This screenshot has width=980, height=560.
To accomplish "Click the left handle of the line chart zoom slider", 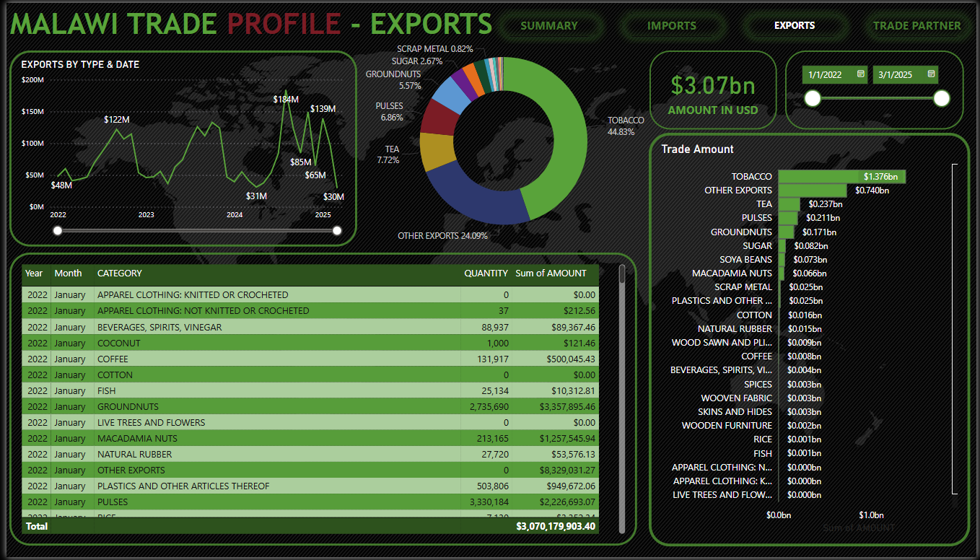I will [x=58, y=231].
